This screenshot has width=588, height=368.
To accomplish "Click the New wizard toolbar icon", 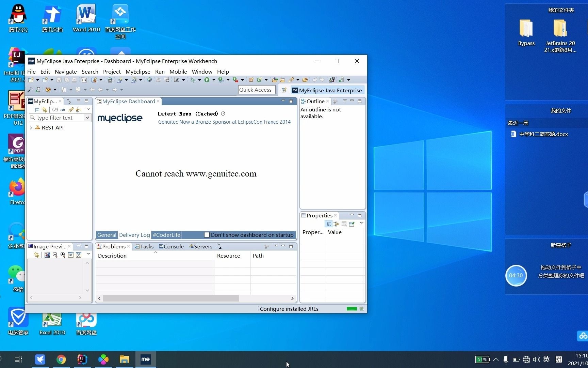I will point(31,80).
